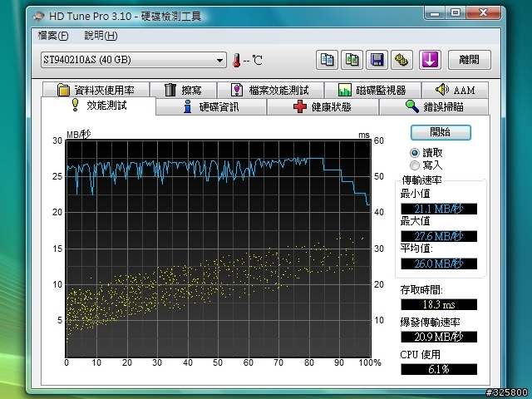
Task: Switch to the 擦寫 tab
Action: tap(183, 90)
